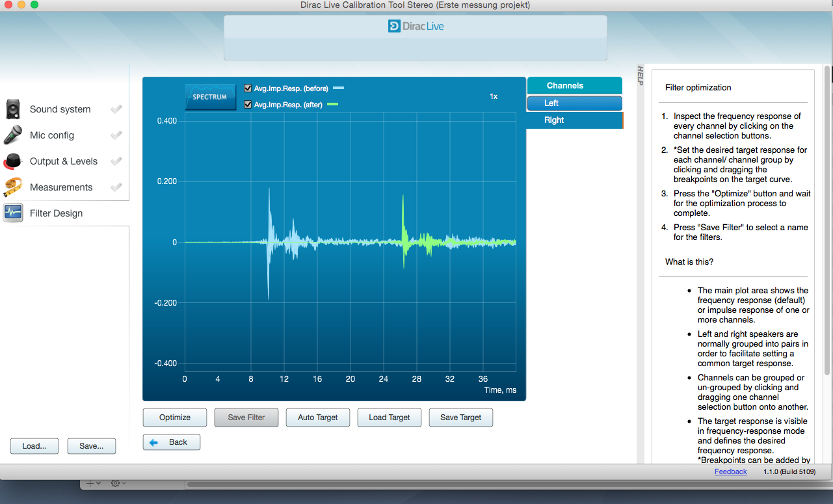Viewport: 833px width, 504px height.
Task: Uncheck Avg.Imp.Resp. (after) checkbox
Action: click(248, 105)
